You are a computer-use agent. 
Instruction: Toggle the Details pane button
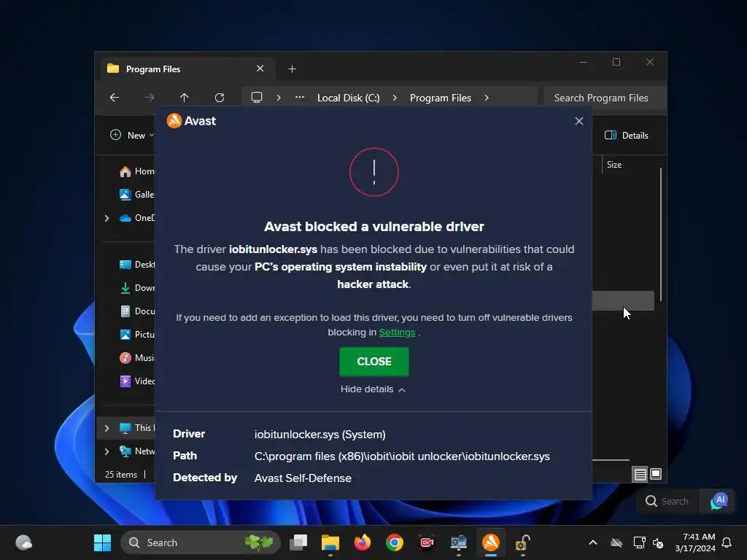627,135
